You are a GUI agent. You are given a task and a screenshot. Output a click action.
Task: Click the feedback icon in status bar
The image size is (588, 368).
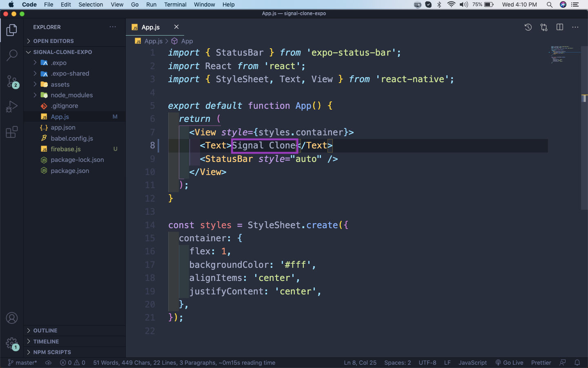pos(563,363)
